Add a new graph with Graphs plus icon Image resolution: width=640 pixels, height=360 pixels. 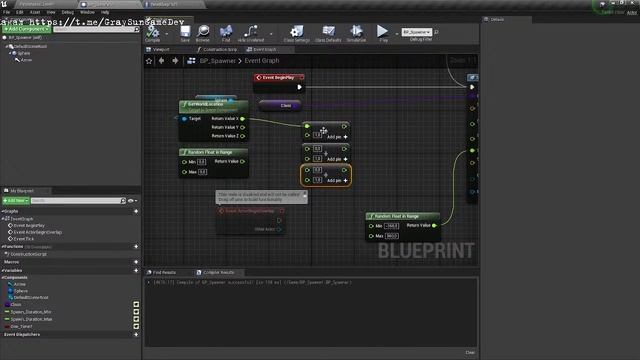[136, 211]
